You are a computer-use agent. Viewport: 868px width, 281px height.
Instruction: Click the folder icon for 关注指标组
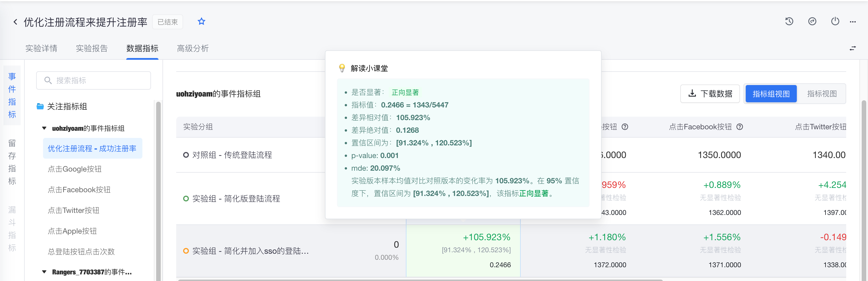[x=40, y=107]
